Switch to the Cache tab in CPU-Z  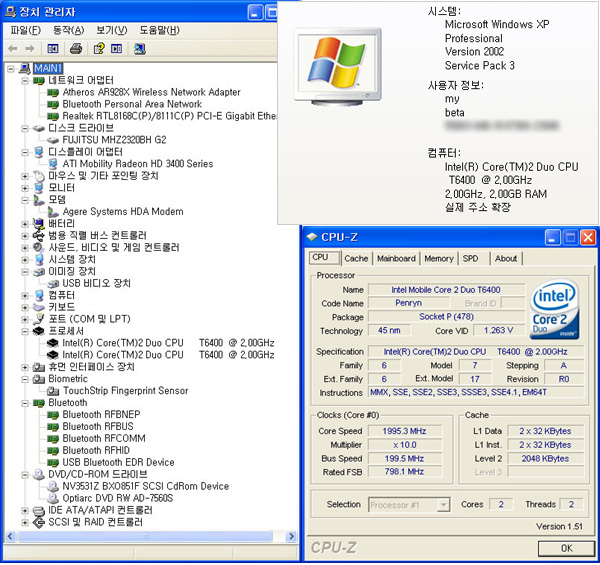(356, 259)
